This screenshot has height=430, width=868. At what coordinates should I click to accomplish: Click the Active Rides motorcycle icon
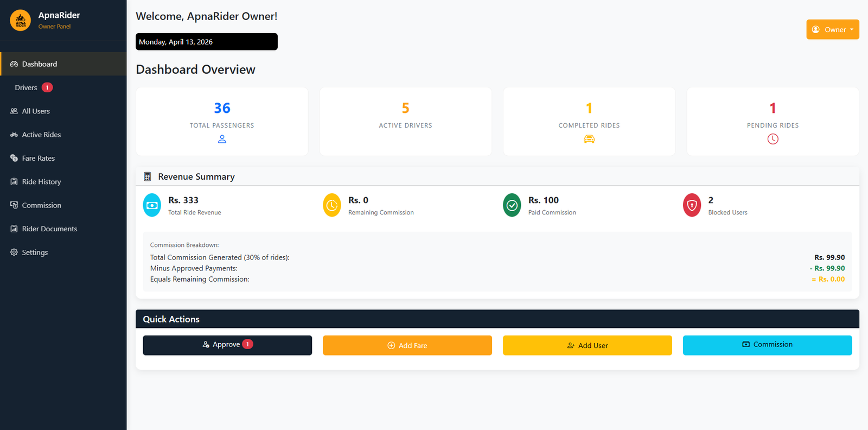pos(14,135)
